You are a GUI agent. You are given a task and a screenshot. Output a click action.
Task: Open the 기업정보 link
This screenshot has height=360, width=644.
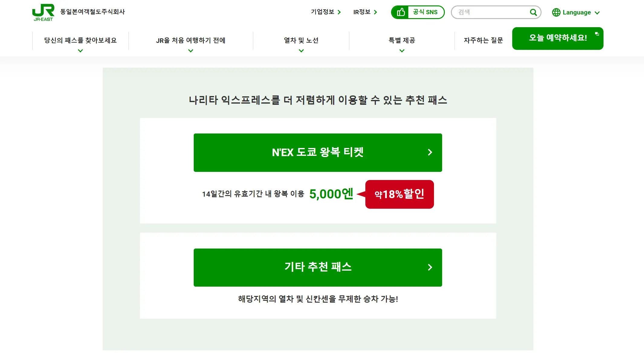click(x=322, y=12)
